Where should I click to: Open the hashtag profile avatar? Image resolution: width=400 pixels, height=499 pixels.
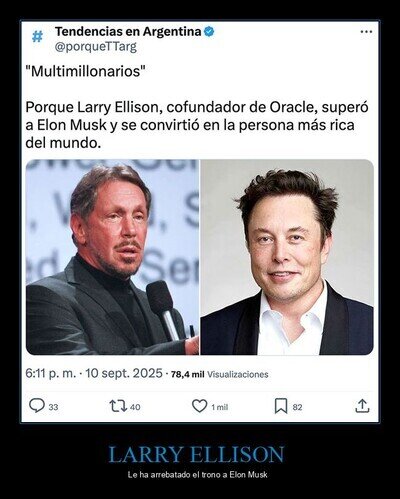tap(37, 36)
